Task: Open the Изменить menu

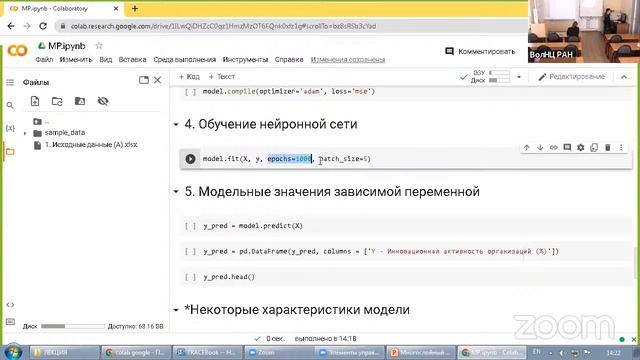Action: (76, 60)
